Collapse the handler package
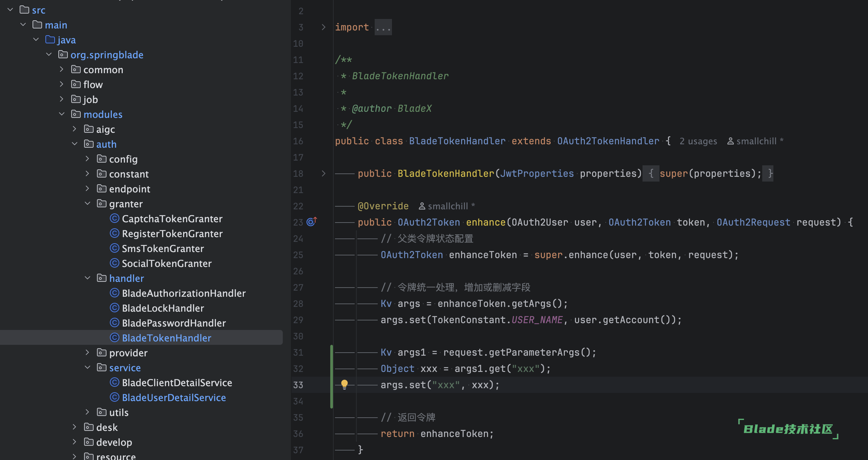The image size is (868, 460). coord(87,278)
